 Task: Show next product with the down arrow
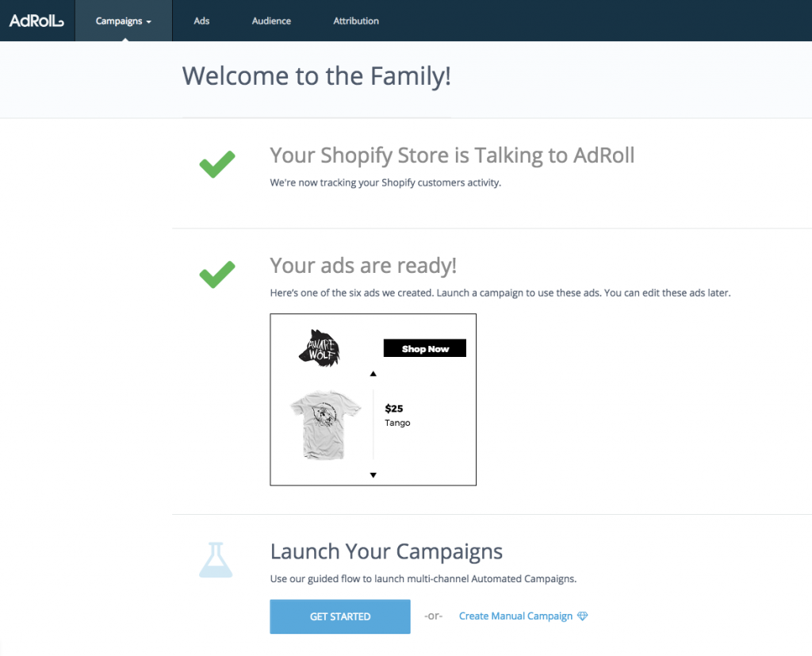point(373,474)
